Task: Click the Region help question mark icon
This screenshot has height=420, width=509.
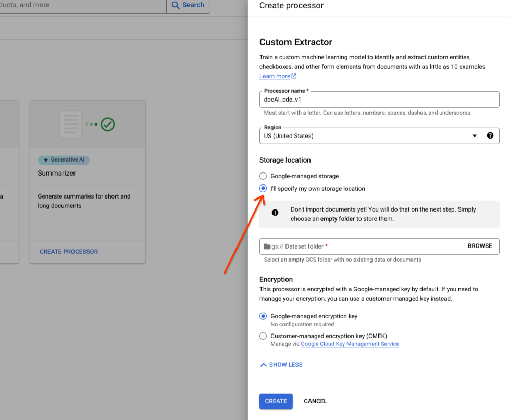Action: (490, 135)
